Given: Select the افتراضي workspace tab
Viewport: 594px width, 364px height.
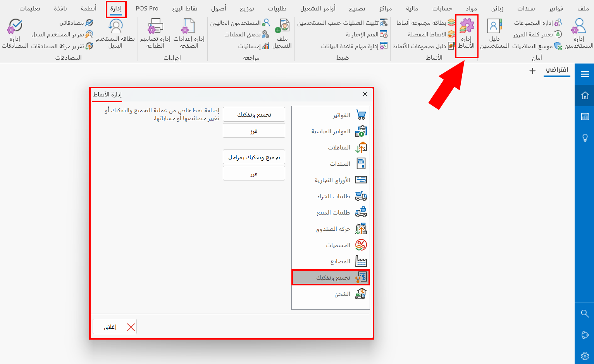Looking at the screenshot, I should pos(557,70).
